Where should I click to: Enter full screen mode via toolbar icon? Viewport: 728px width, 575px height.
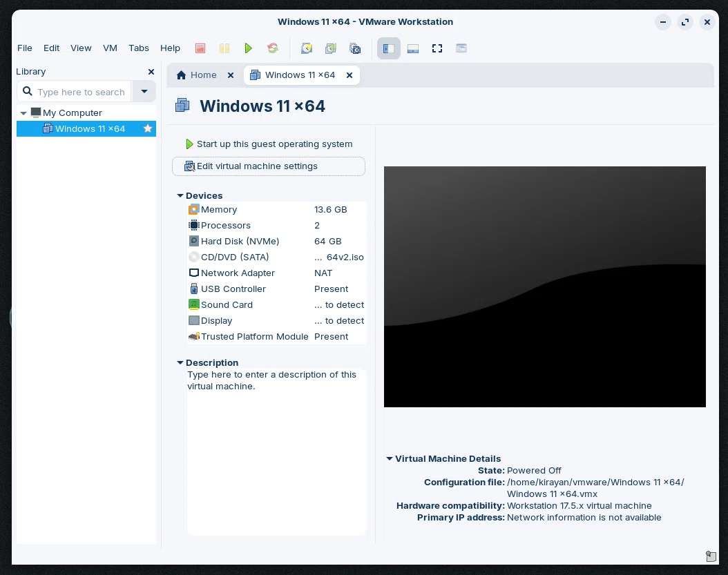click(437, 48)
